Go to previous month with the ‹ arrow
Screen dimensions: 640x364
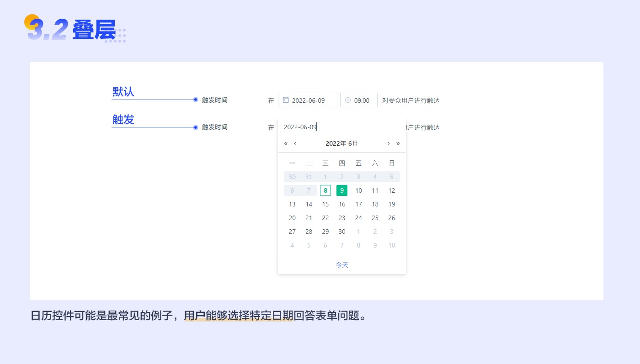(295, 143)
